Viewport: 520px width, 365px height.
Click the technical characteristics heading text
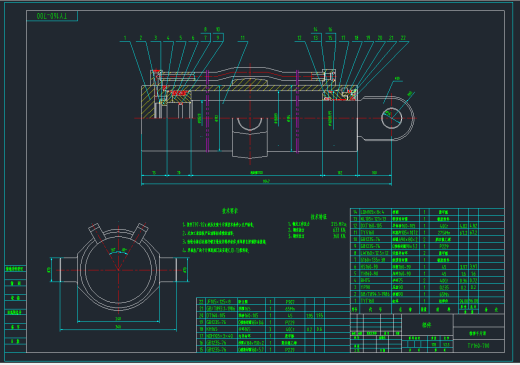pos(319,217)
